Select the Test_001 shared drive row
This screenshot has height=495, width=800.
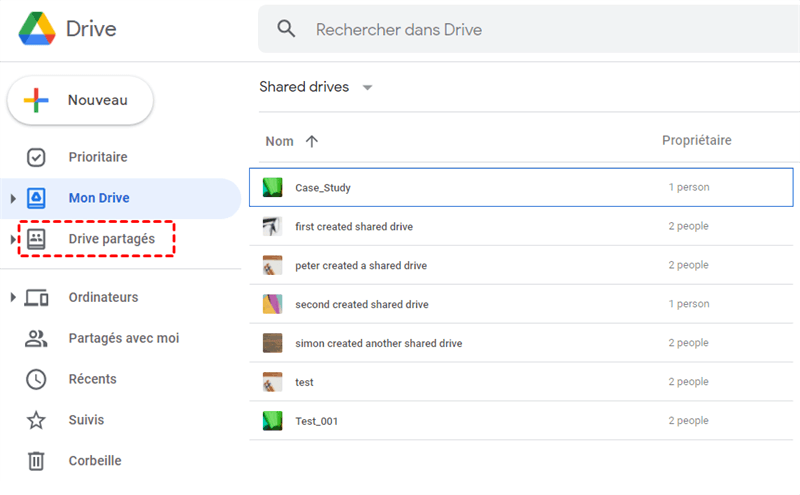[x=316, y=421]
